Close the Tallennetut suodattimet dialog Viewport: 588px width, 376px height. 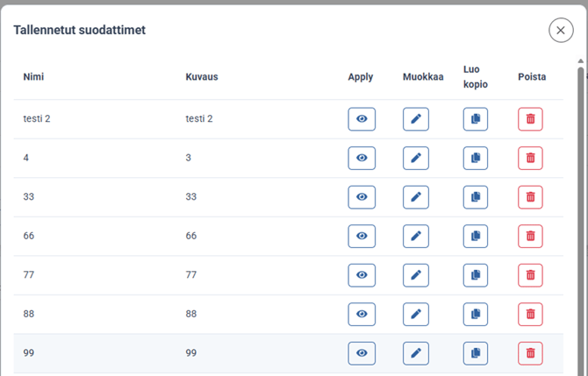click(561, 31)
